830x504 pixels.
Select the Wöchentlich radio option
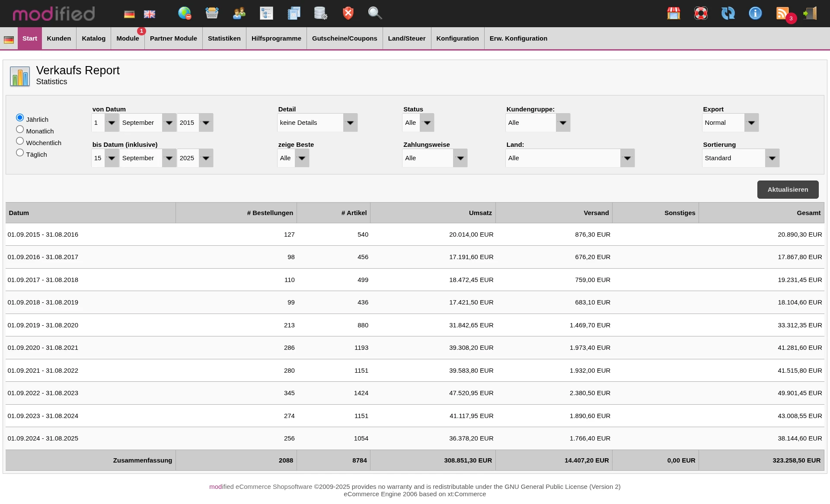[x=20, y=141]
